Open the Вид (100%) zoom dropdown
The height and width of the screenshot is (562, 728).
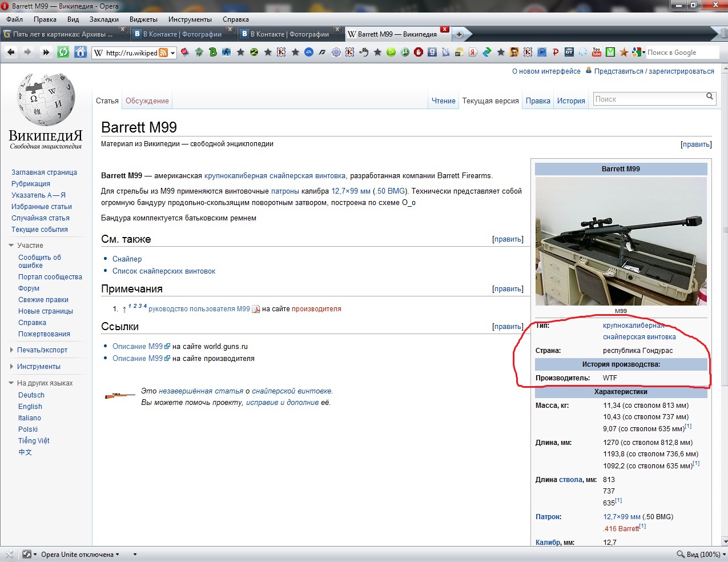click(x=700, y=554)
